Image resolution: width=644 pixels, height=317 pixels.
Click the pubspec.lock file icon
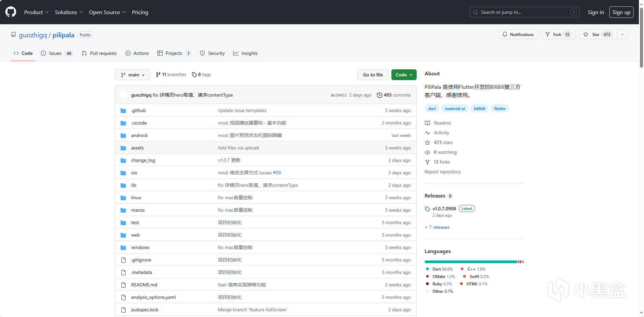coord(123,310)
